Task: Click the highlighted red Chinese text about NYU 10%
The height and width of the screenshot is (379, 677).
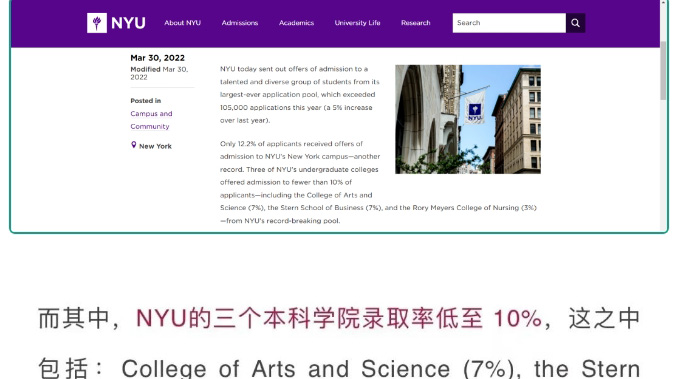Action: pos(339,318)
